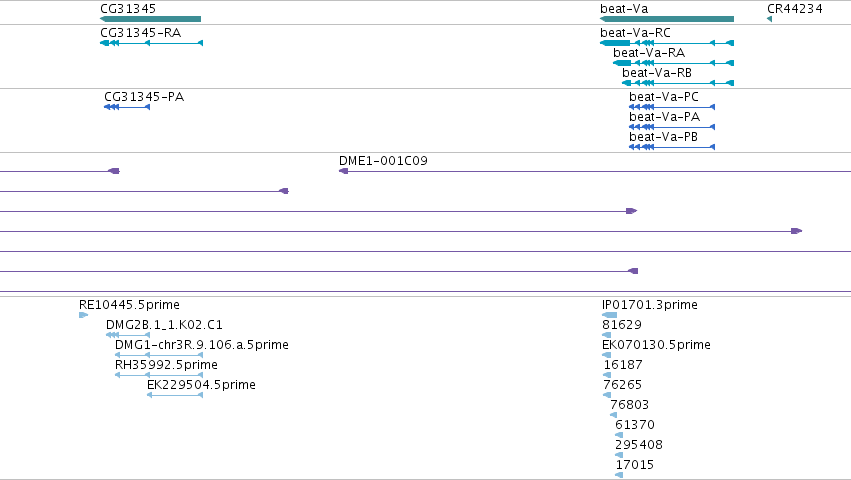The height and width of the screenshot is (480, 851).
Task: Select the CG31345-PA protein glyph
Action: coord(127,107)
